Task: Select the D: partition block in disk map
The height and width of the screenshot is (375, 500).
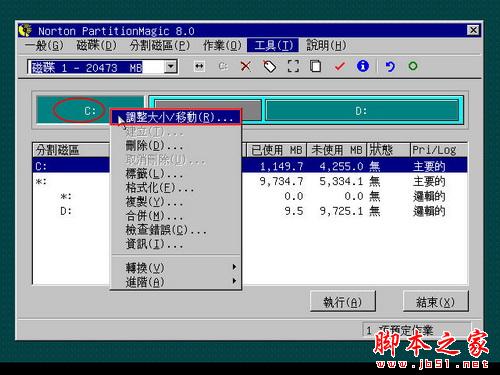Action: click(362, 110)
